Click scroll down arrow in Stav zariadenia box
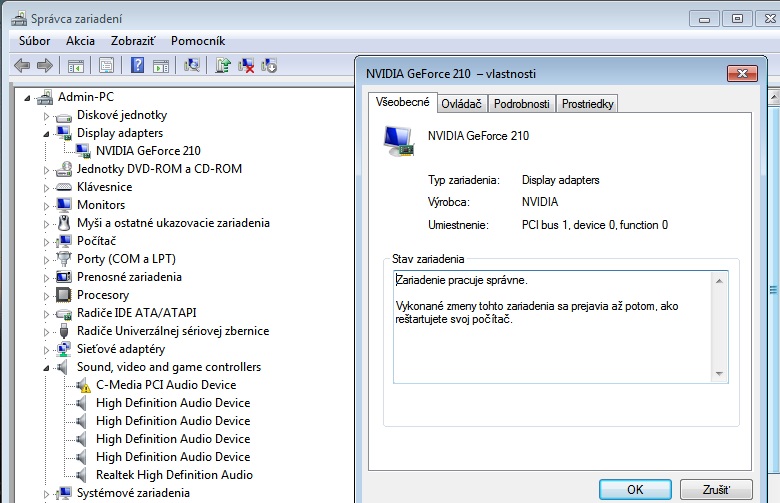This screenshot has width=780, height=503. point(719,373)
